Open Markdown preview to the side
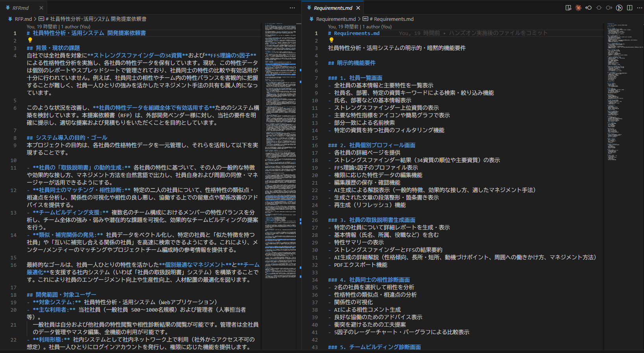The width and height of the screenshot is (644, 353). (x=568, y=8)
